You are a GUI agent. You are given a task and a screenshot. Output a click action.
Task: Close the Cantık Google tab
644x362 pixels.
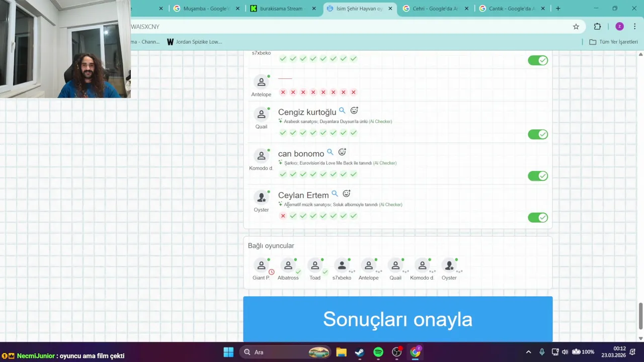(x=543, y=9)
